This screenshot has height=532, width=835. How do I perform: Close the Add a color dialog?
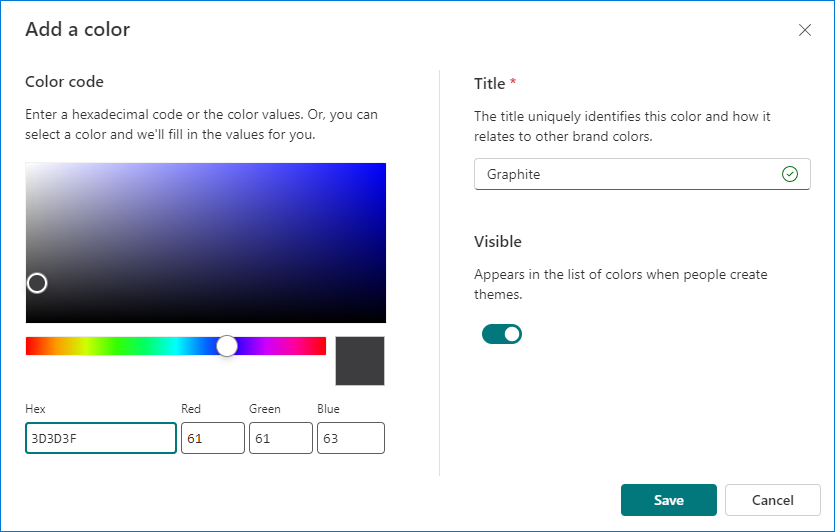click(805, 30)
